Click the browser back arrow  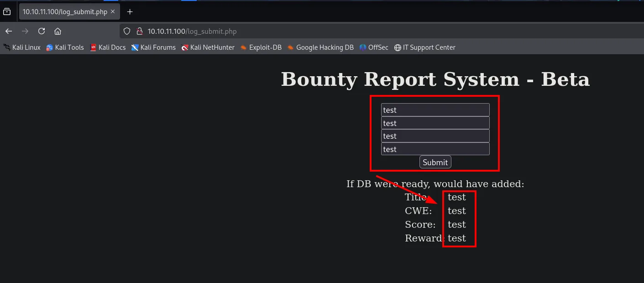(x=9, y=31)
